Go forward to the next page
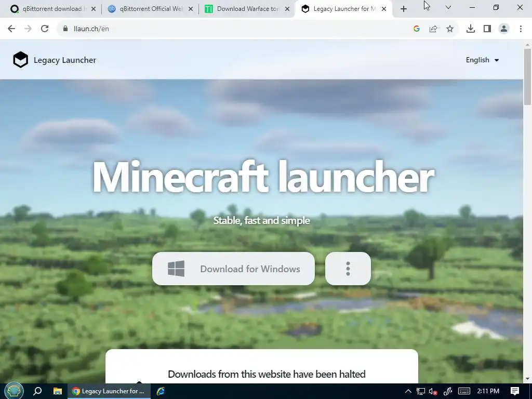The image size is (532, 399). coord(28,29)
